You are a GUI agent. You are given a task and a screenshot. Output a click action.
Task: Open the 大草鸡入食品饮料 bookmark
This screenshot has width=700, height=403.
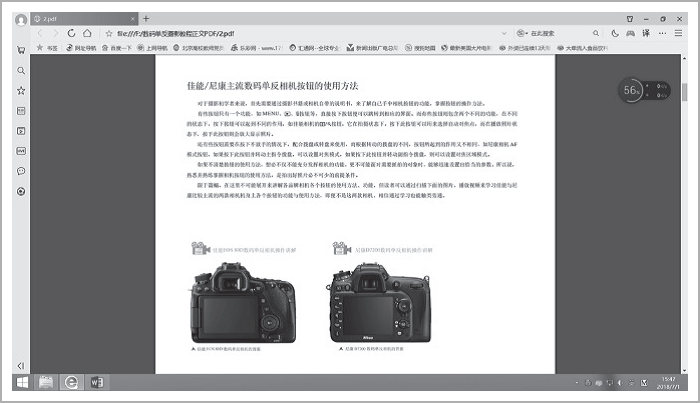coord(582,48)
